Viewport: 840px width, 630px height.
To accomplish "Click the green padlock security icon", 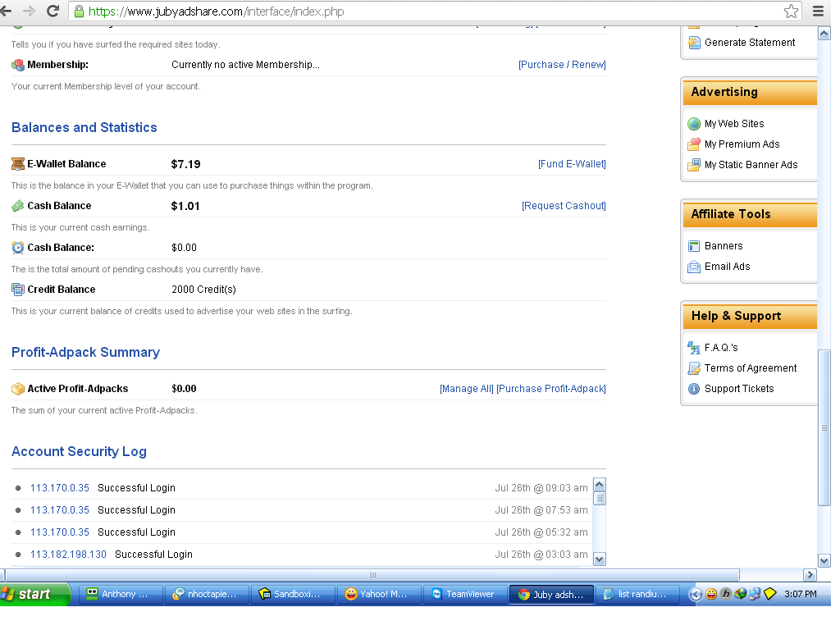I will (80, 11).
